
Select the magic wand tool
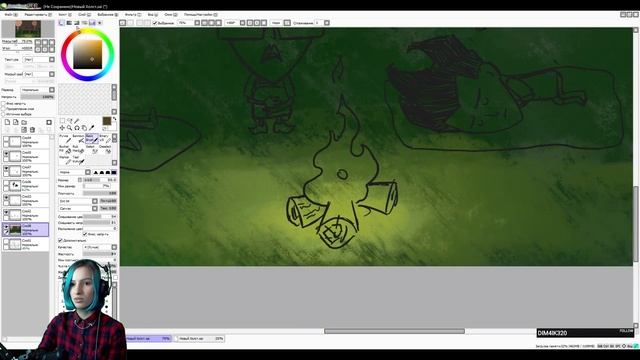[x=77, y=121]
